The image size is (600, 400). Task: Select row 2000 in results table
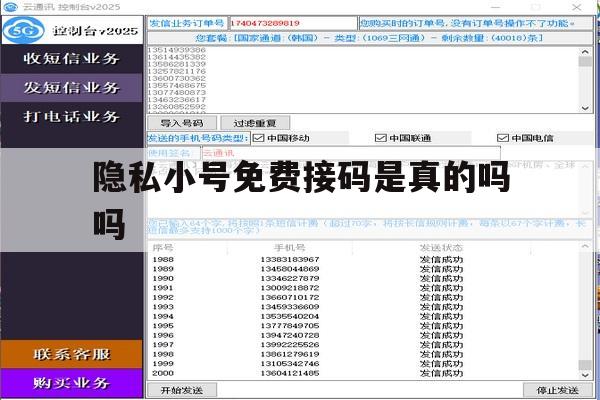pyautogui.click(x=163, y=373)
